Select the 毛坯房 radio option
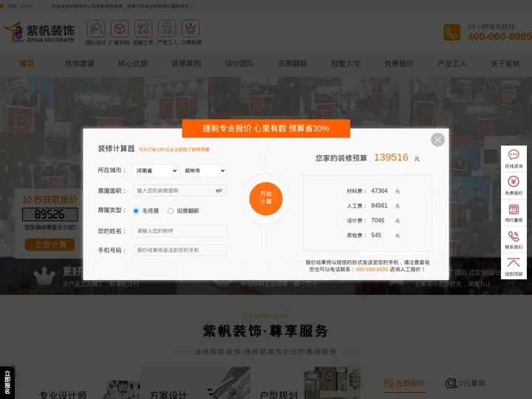The width and height of the screenshot is (532, 399). pyautogui.click(x=136, y=211)
